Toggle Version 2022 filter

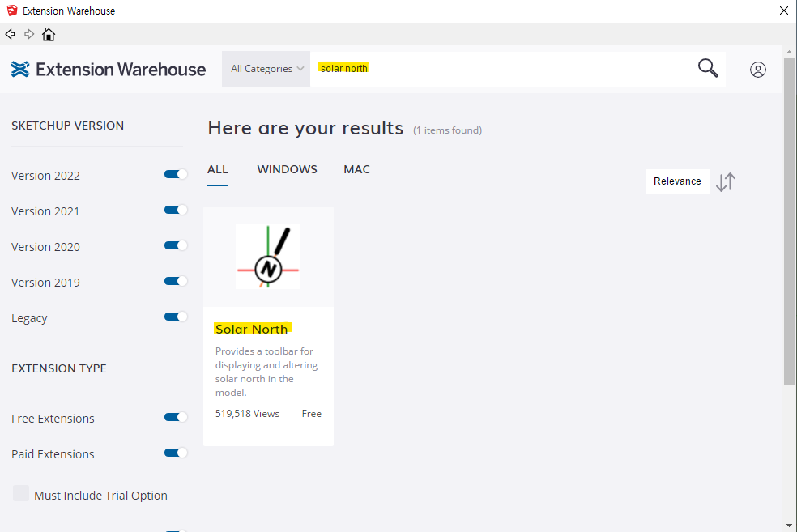point(176,174)
